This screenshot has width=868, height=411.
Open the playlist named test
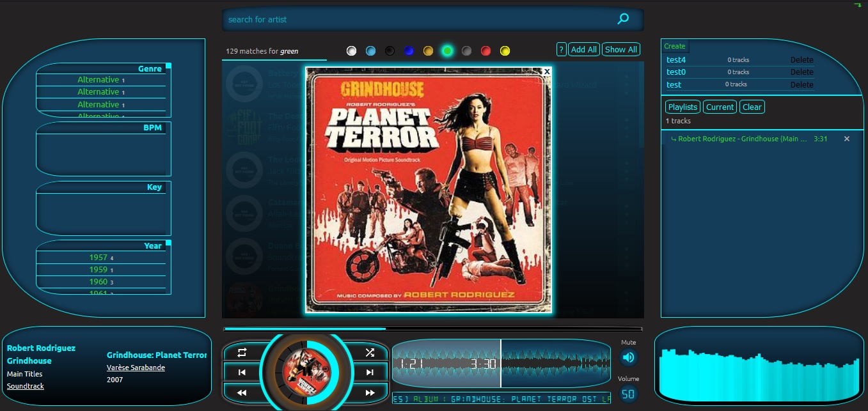click(674, 84)
